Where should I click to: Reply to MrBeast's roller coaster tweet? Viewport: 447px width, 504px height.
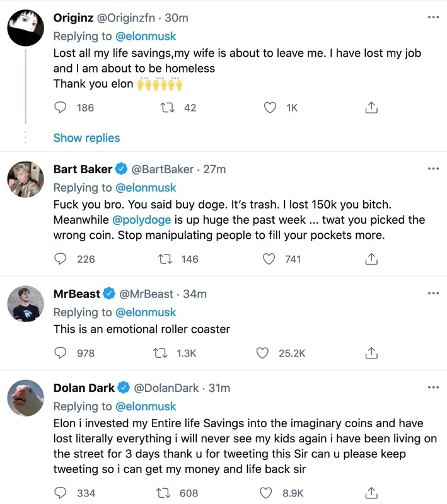pos(61,353)
